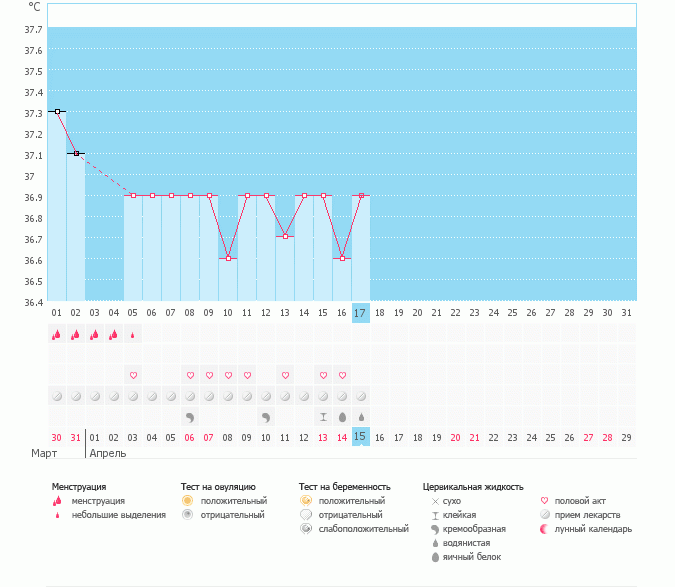The width and height of the screenshot is (675, 587).
Task: Click egg white fluid icon on day 16
Action: pyautogui.click(x=342, y=416)
